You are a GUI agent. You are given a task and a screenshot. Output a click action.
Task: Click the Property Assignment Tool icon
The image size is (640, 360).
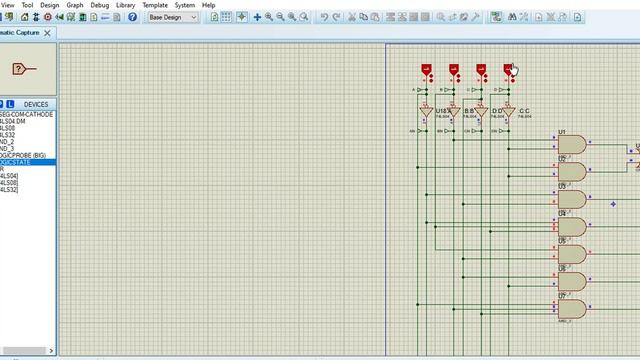click(524, 17)
